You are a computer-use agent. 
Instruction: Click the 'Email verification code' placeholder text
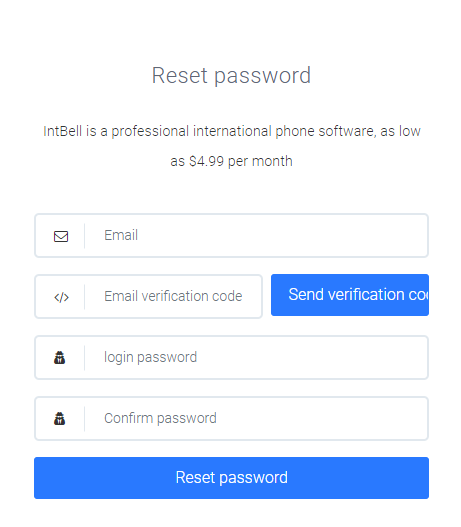click(173, 296)
